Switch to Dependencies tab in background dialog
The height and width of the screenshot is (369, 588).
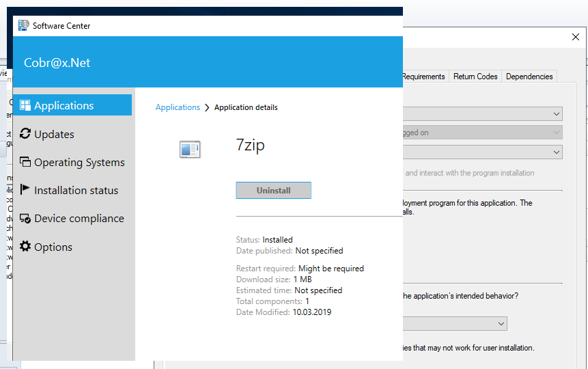pos(529,77)
